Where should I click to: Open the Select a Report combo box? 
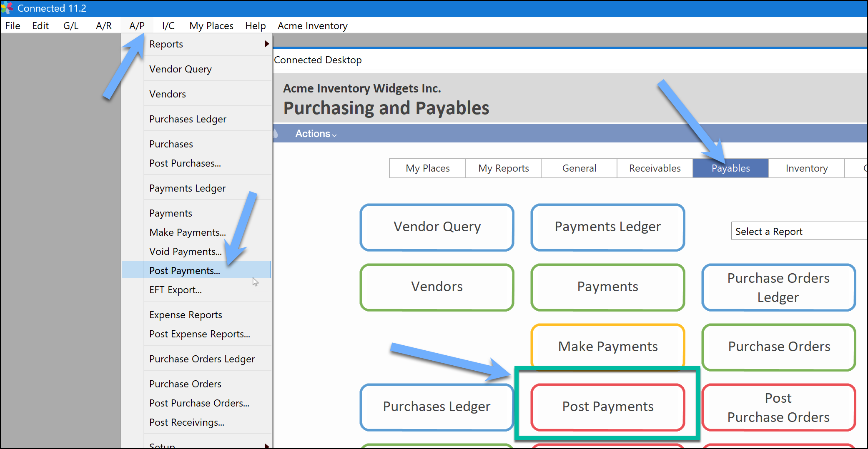pos(799,231)
